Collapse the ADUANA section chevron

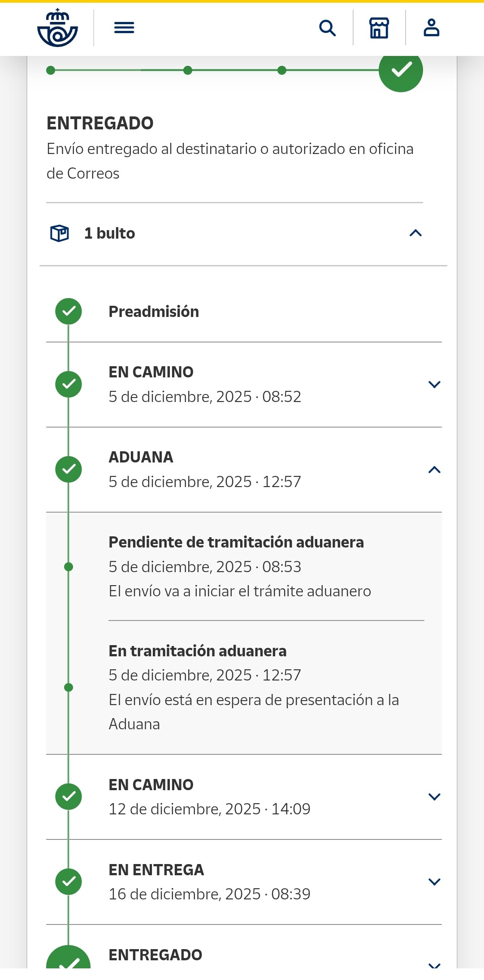click(x=434, y=470)
